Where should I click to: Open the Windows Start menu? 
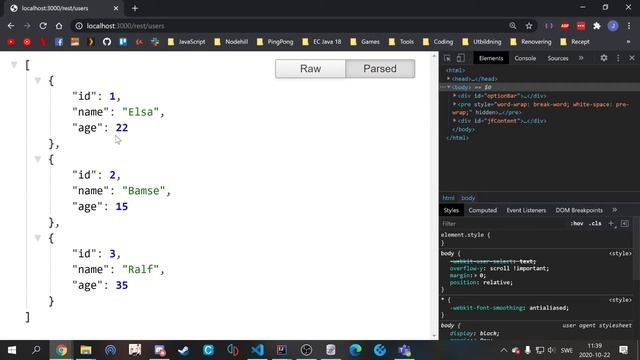coord(12,350)
